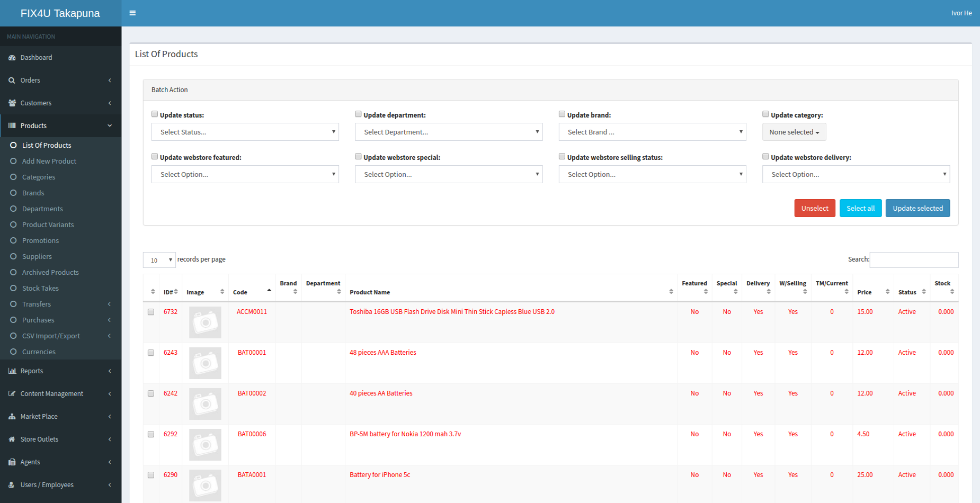Go to Archived Products in sidebar
This screenshot has width=980, height=503.
(x=50, y=273)
